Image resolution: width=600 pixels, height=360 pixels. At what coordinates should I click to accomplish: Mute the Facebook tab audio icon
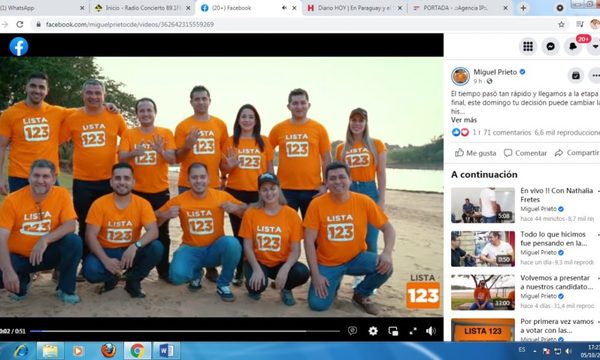[284, 8]
